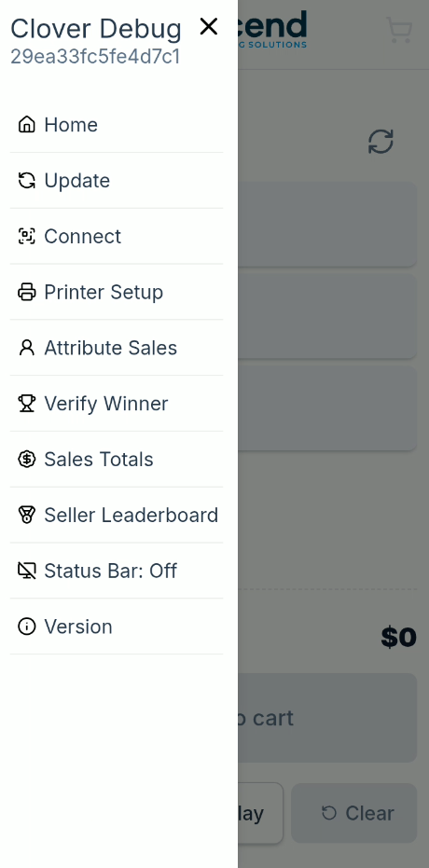Select Seller Leaderboard from the menu

point(117,515)
